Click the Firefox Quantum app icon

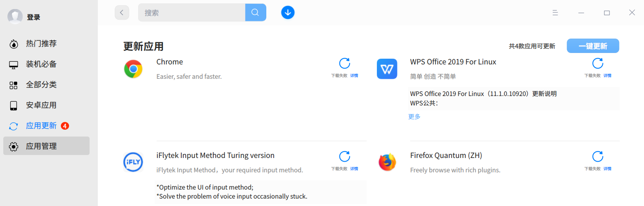[x=387, y=162]
